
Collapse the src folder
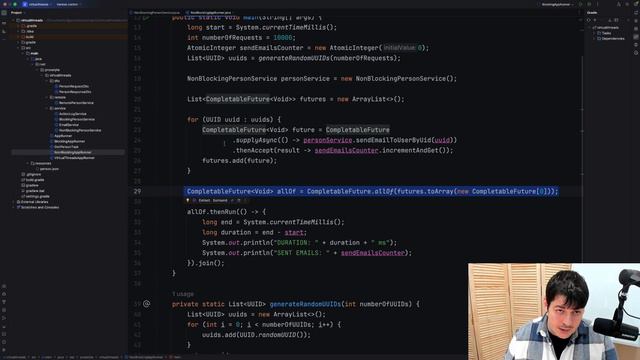coord(18,48)
